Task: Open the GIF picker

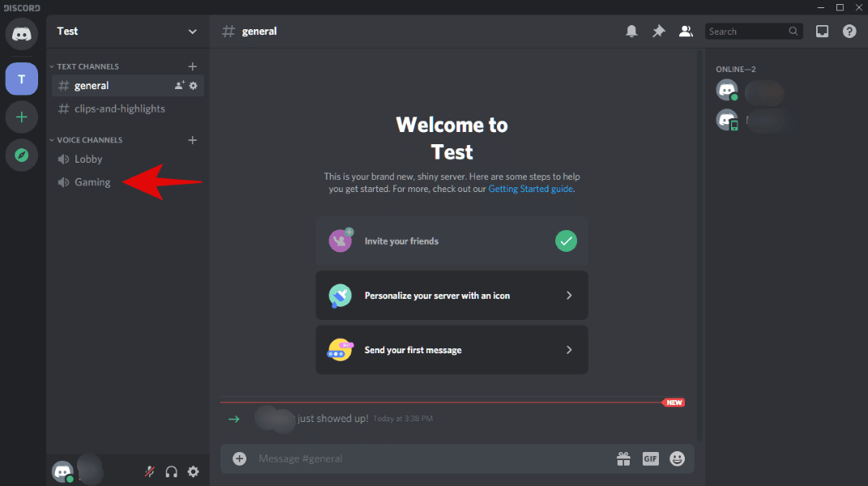Action: (651, 458)
